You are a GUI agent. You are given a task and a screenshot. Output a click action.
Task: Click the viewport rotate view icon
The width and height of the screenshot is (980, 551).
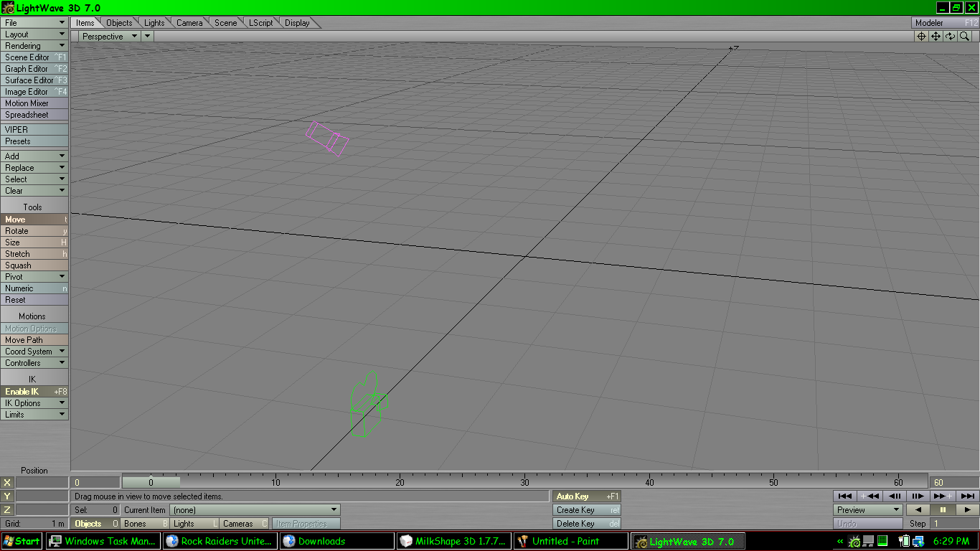click(951, 37)
